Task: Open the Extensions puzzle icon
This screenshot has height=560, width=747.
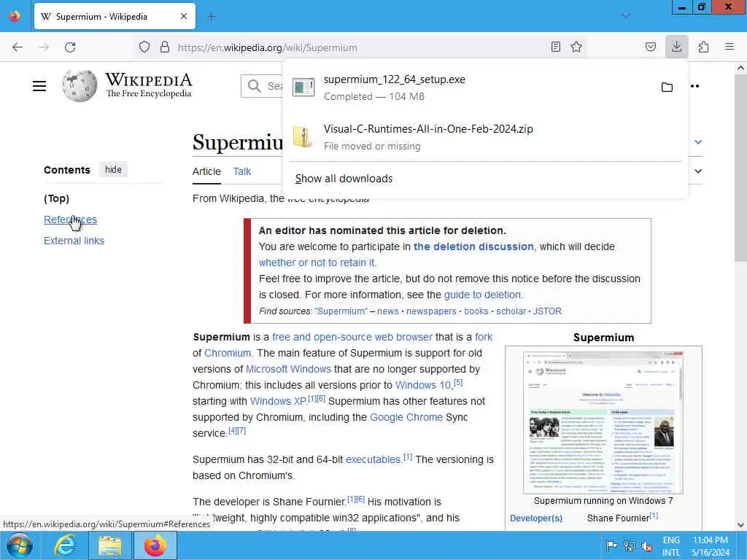Action: [703, 47]
